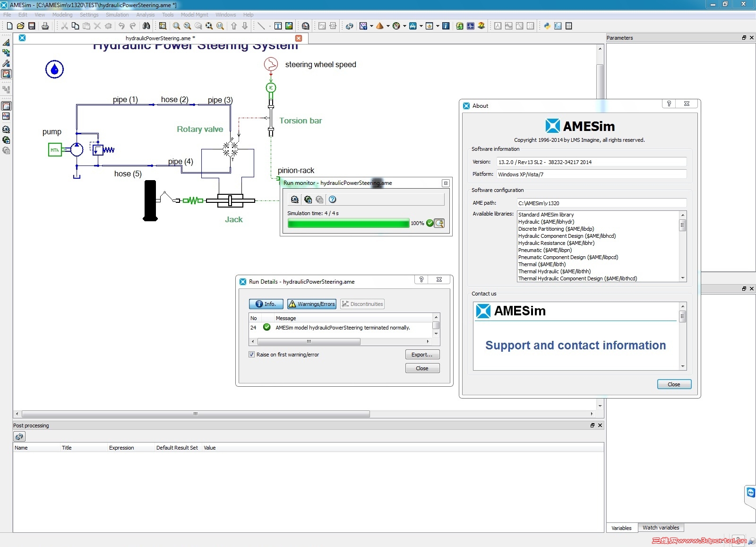Click the update/refresh arrows toolbar icon
Image resolution: width=756 pixels, height=547 pixels.
coord(349,26)
